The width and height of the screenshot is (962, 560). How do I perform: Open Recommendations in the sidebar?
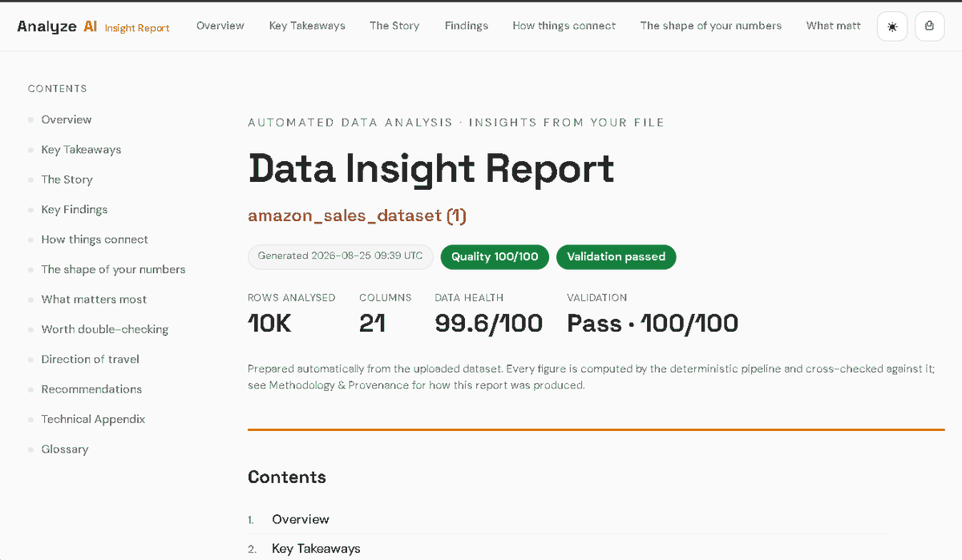(91, 389)
